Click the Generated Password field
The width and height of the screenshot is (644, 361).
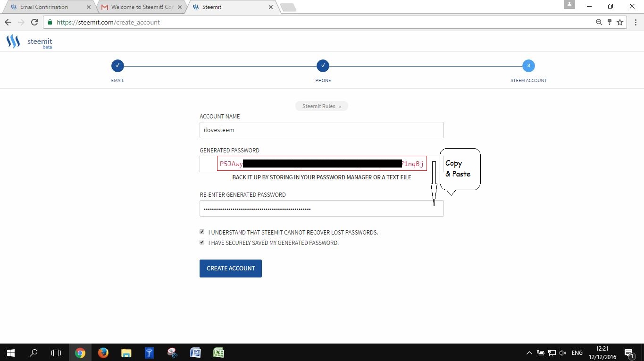click(322, 164)
